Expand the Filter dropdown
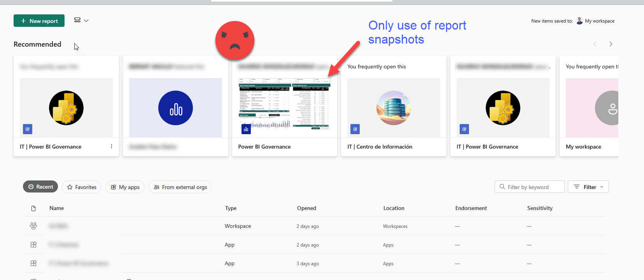The image size is (644, 280). (588, 187)
